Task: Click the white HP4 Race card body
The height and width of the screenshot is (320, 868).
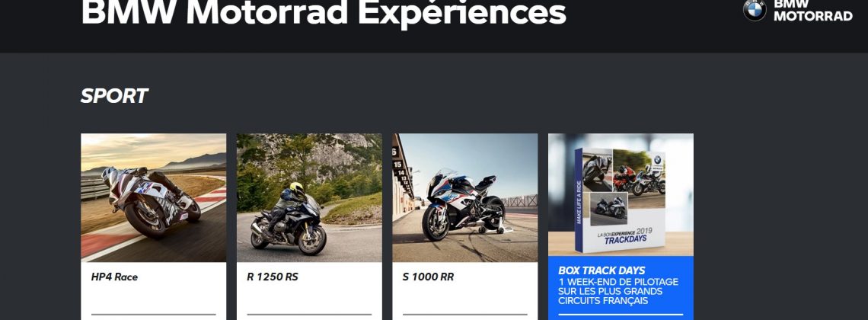Action: pos(153,290)
